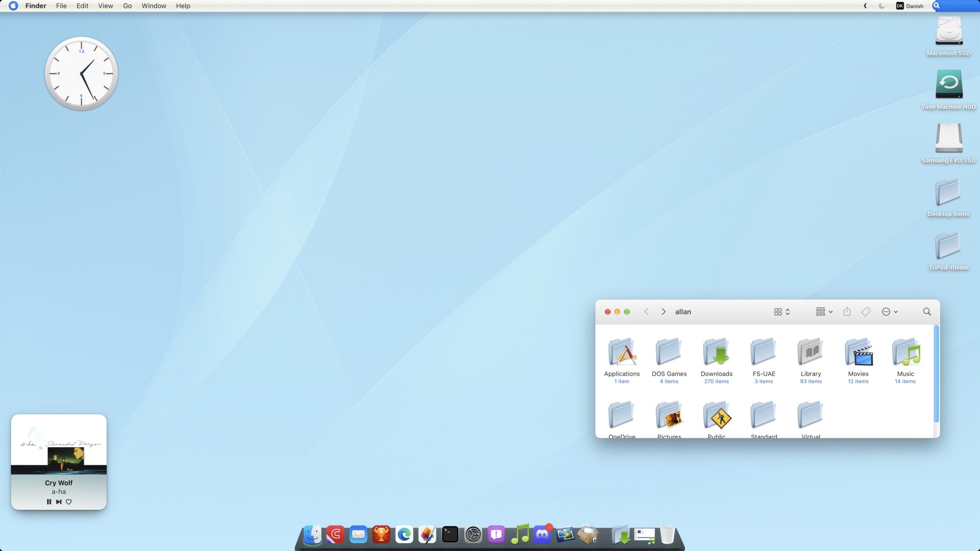Click the Trash icon in the dock
Image resolution: width=980 pixels, height=551 pixels.
[667, 534]
